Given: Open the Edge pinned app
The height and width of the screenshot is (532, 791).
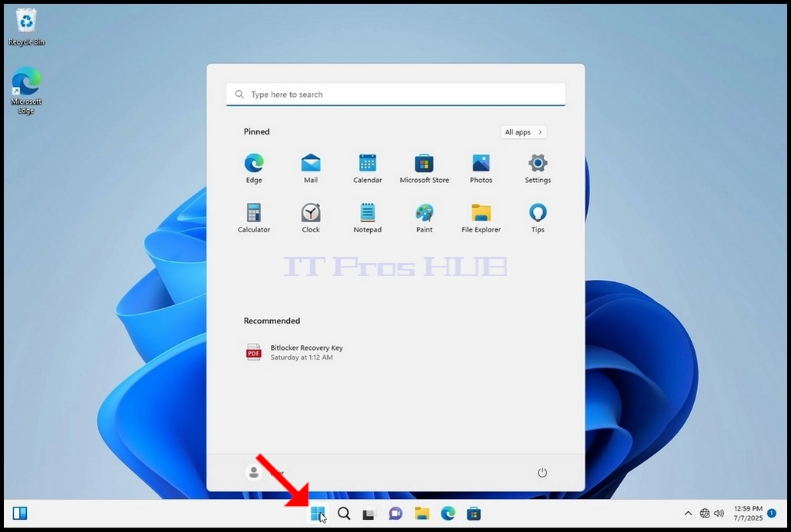Looking at the screenshot, I should 254,169.
